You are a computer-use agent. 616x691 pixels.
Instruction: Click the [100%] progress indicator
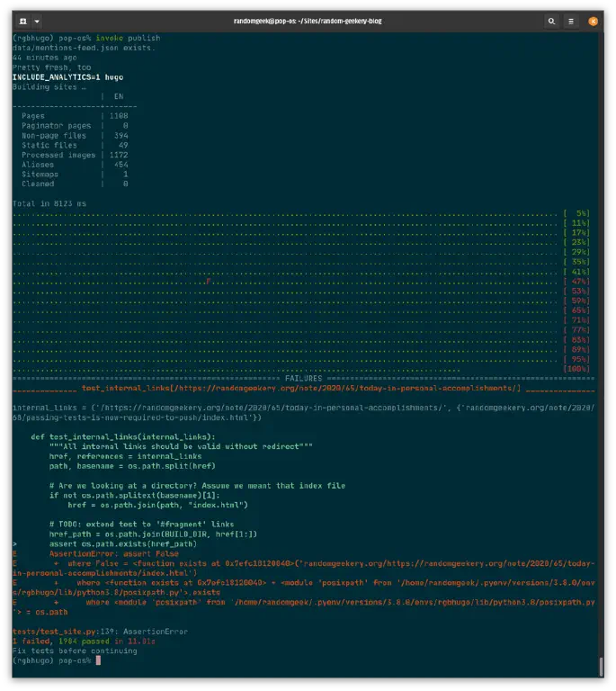576,369
